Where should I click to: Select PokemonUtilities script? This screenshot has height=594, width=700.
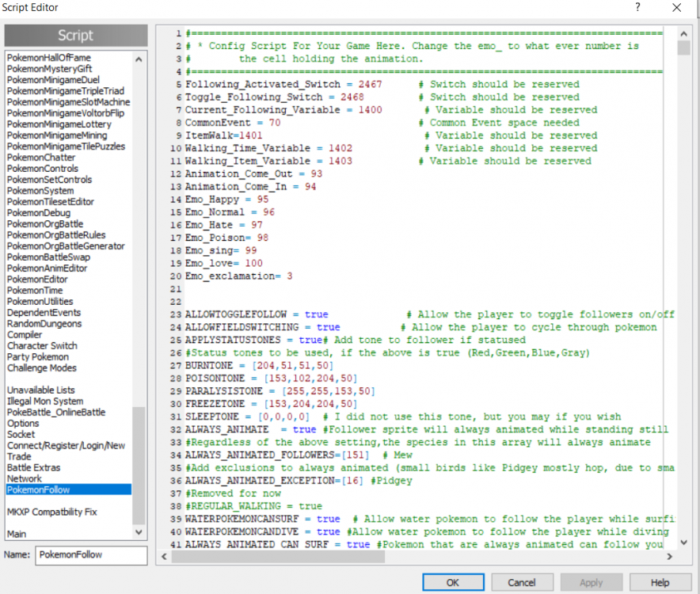tap(40, 302)
